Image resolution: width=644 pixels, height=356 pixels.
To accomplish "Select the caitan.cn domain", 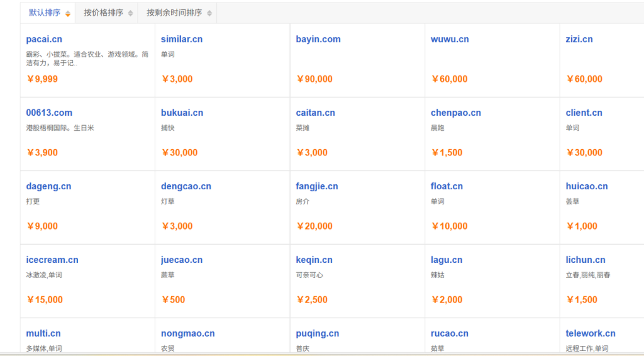I will point(315,113).
